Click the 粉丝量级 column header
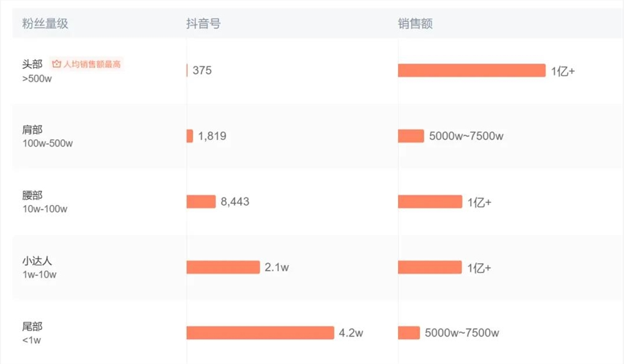Image resolution: width=624 pixels, height=364 pixels. pos(45,24)
